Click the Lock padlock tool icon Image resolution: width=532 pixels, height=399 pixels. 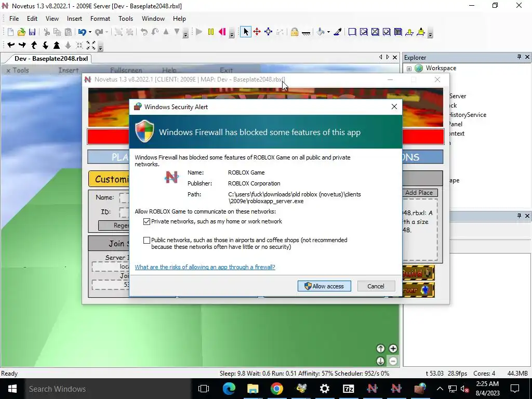(295, 32)
